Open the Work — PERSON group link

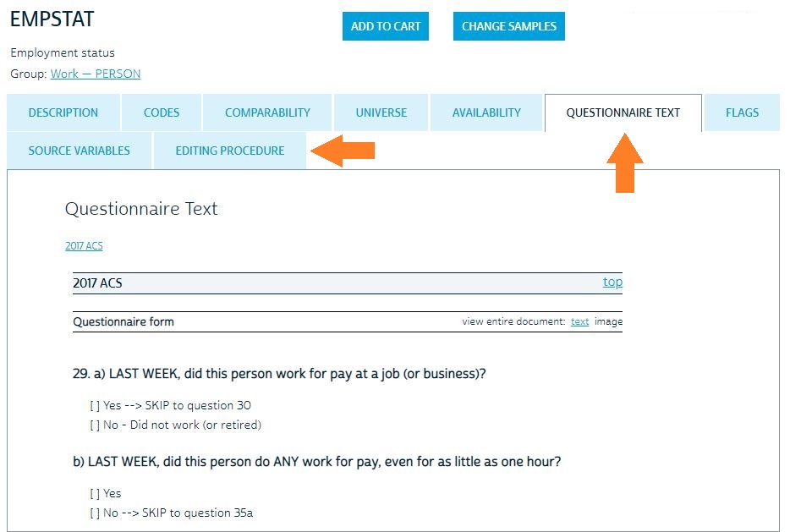click(x=96, y=74)
